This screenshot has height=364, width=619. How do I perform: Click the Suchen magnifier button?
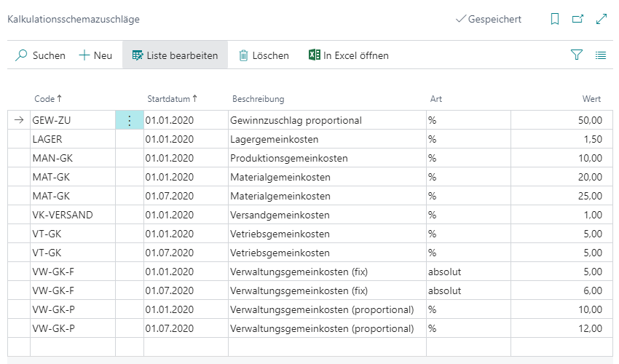(40, 55)
